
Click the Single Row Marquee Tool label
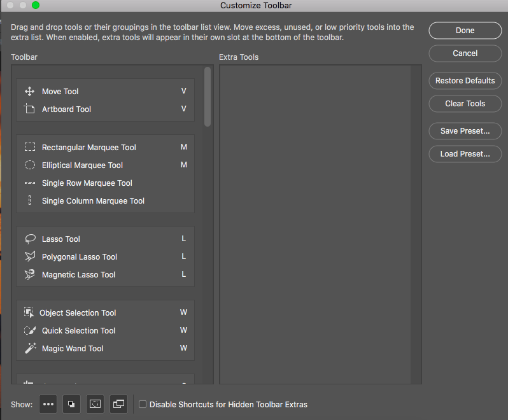(87, 183)
